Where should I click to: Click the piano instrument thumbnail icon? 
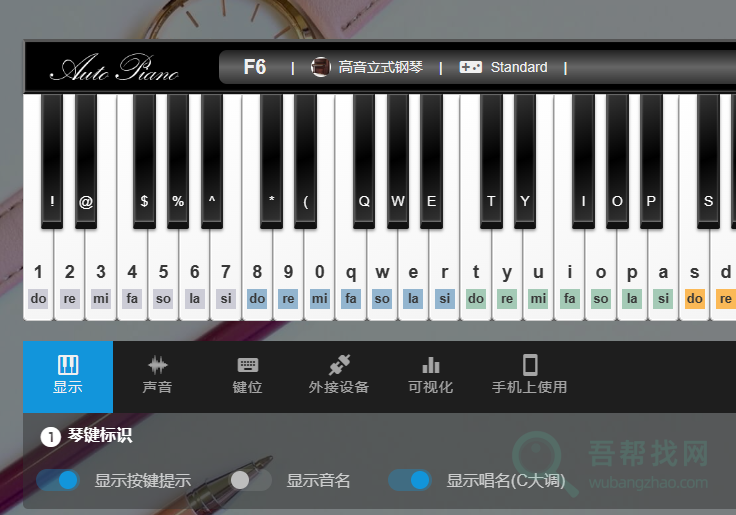coord(321,67)
